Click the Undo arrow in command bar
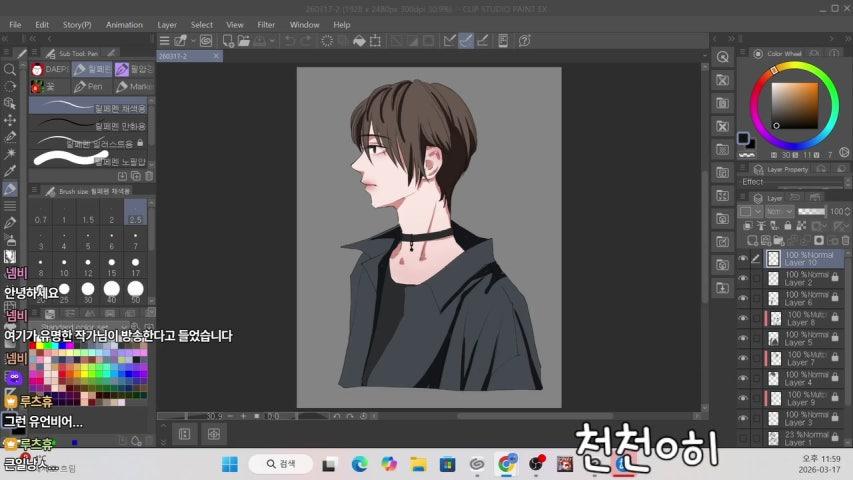Screen dimensions: 853x480 pyautogui.click(x=290, y=41)
